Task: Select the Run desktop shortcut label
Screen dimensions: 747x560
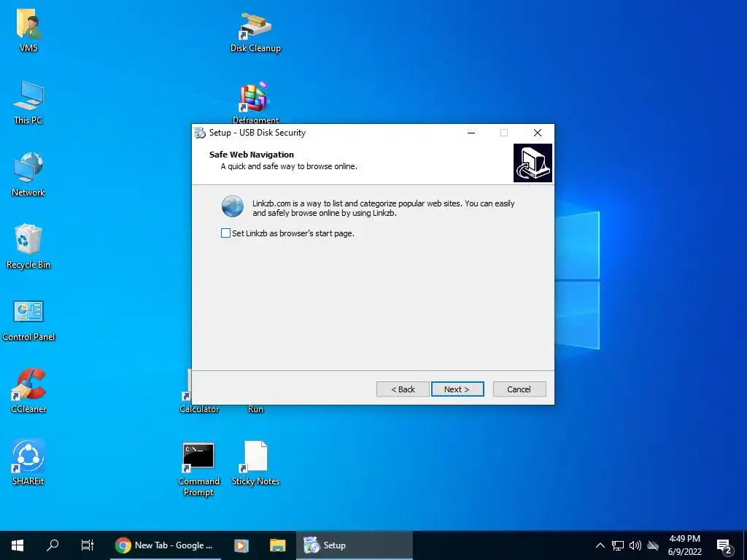Action: coord(255,409)
